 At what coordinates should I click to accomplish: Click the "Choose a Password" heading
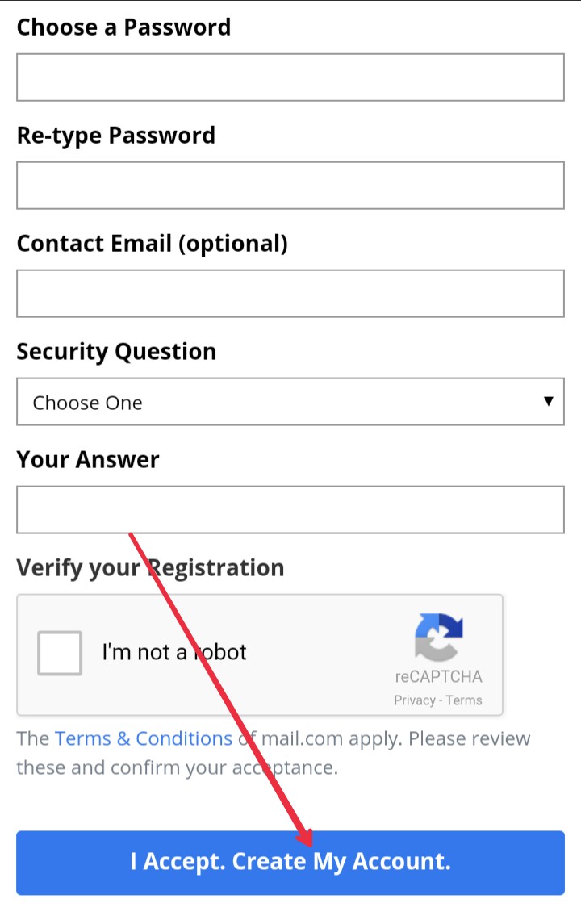click(x=123, y=27)
